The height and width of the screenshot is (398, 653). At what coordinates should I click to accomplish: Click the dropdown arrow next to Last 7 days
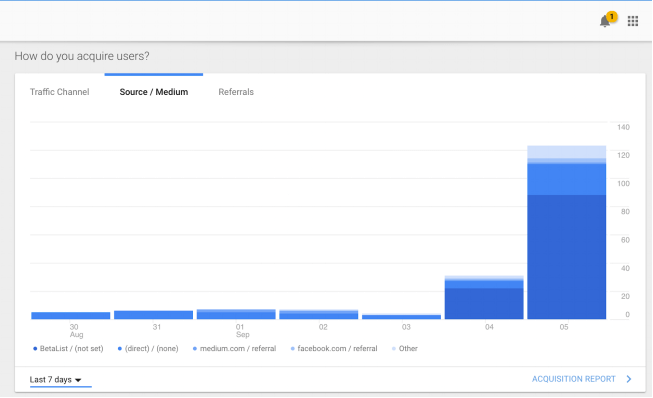(x=78, y=380)
